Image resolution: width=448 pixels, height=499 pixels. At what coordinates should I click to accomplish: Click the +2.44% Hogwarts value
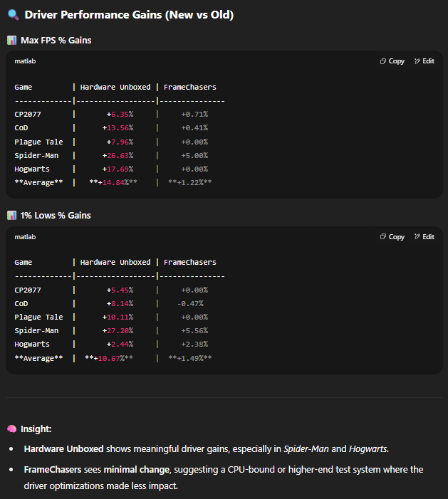(120, 345)
